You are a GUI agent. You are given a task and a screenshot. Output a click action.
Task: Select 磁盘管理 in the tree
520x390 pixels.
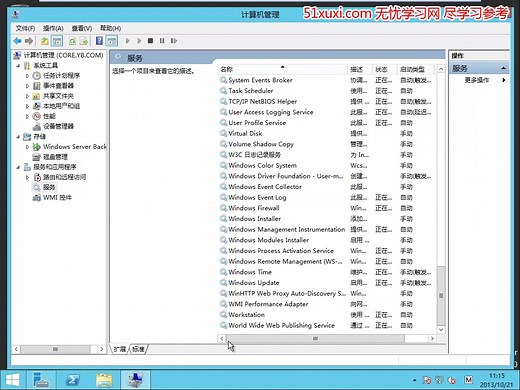(55, 157)
